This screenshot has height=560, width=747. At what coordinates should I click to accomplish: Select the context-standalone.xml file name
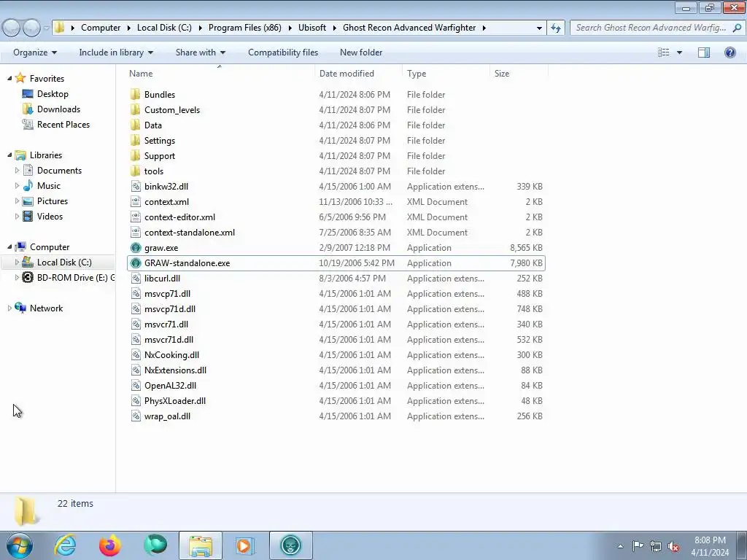point(190,233)
